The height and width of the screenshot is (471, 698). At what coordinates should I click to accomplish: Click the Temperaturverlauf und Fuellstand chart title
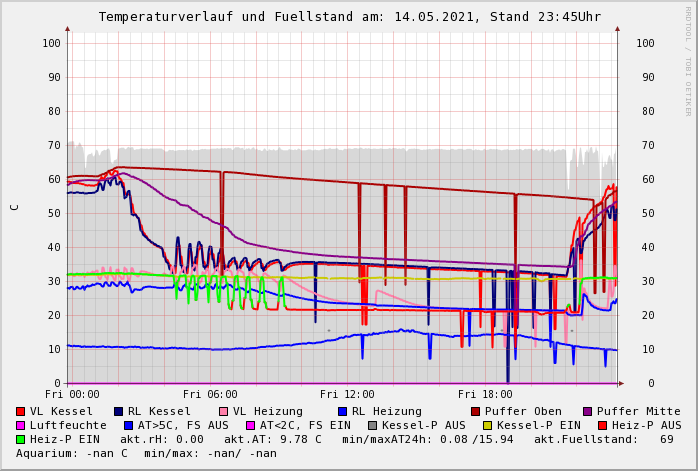(x=350, y=17)
